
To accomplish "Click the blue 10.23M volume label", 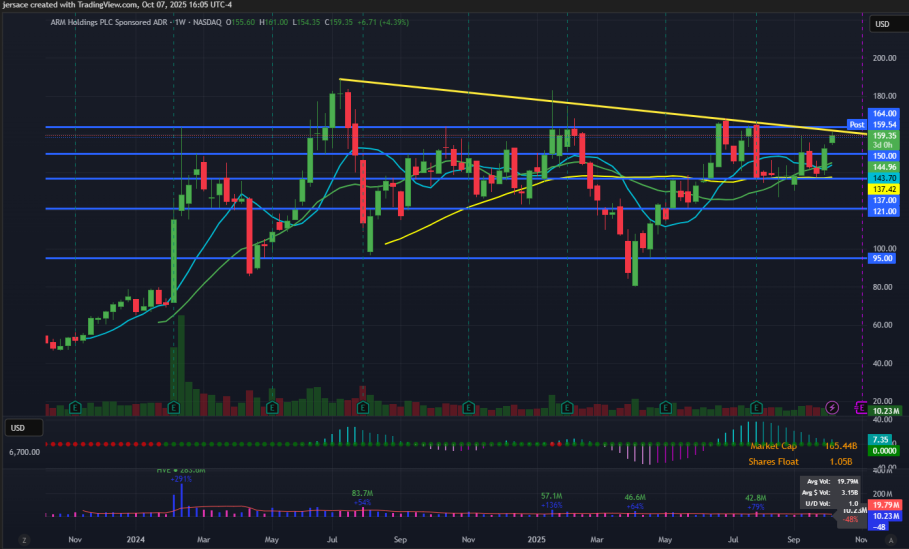I will point(885,516).
